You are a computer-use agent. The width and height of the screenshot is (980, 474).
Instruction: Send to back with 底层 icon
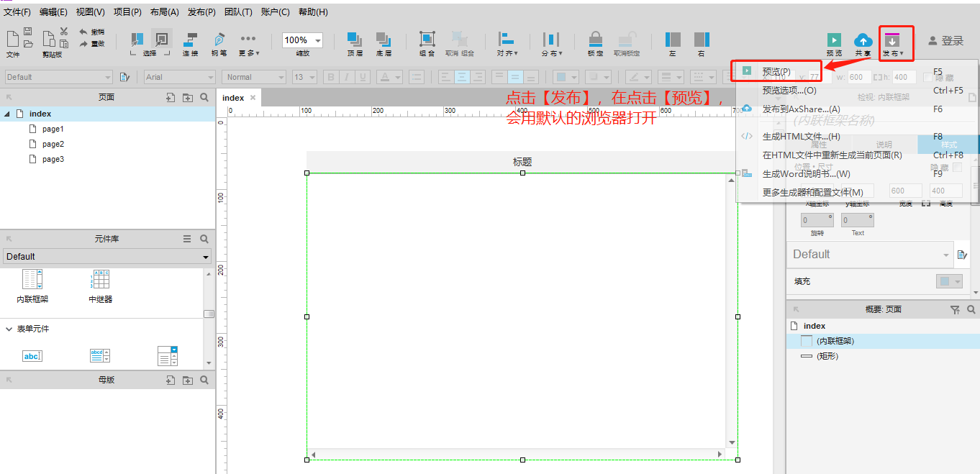tap(384, 40)
